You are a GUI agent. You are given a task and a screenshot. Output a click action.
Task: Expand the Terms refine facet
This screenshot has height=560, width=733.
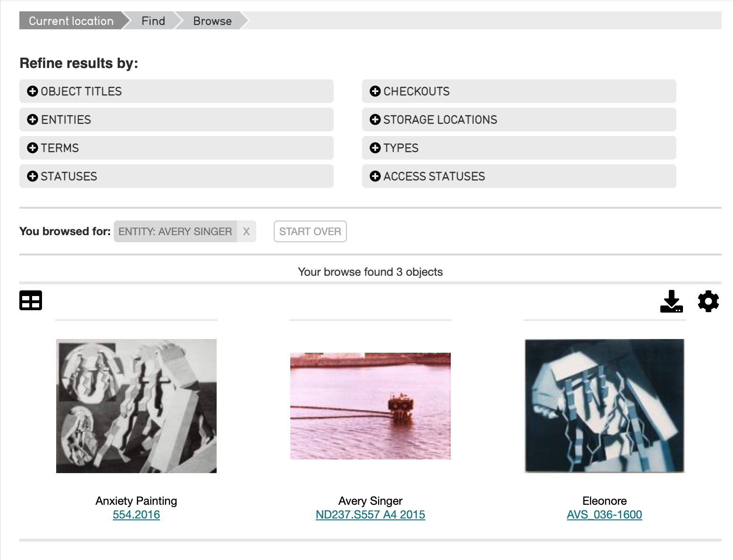point(60,148)
